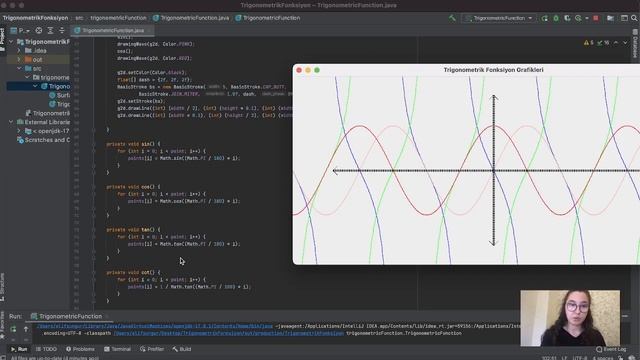Click the green typo check indicator
640x360 pixels.
pyautogui.click(x=603, y=42)
